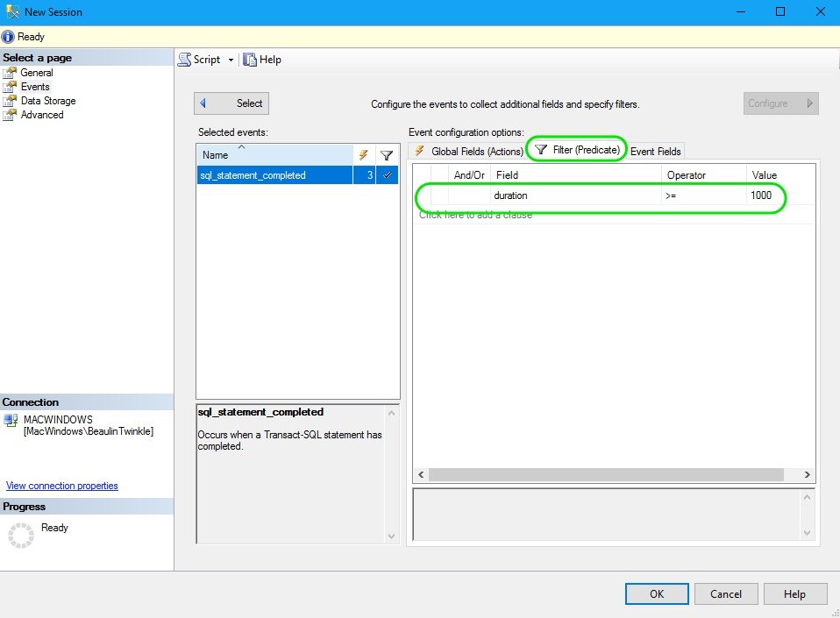Click the Cancel button
This screenshot has width=840, height=618.
(x=726, y=594)
